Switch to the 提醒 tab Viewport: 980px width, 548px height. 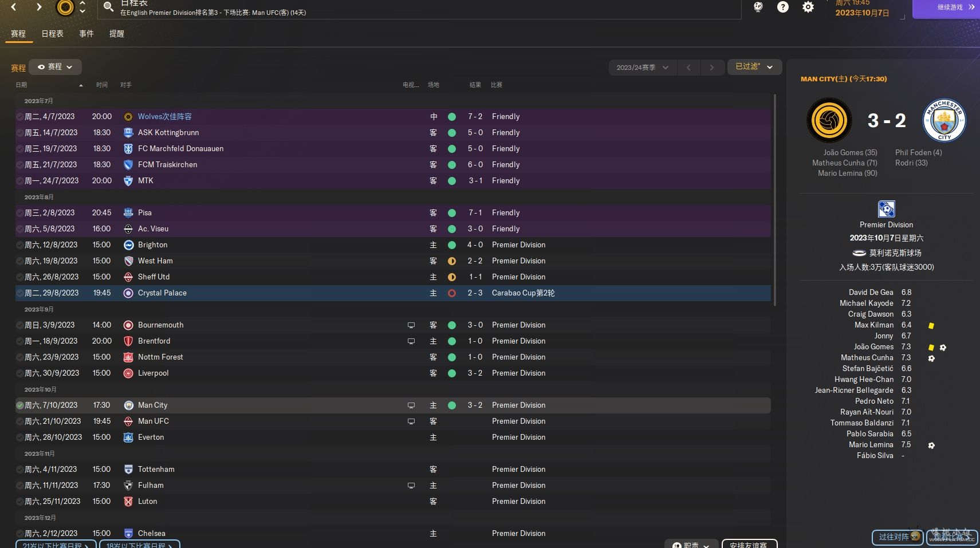click(117, 34)
